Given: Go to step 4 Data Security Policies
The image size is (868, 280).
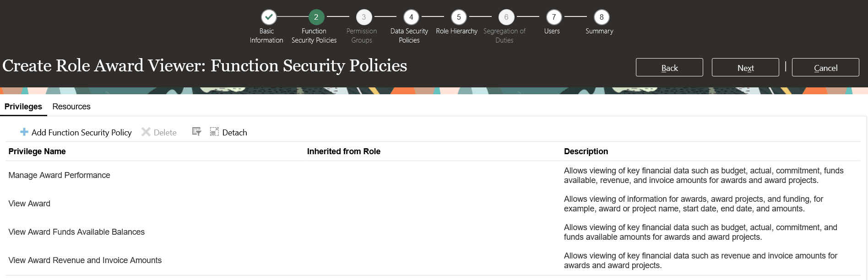Looking at the screenshot, I should 411,17.
